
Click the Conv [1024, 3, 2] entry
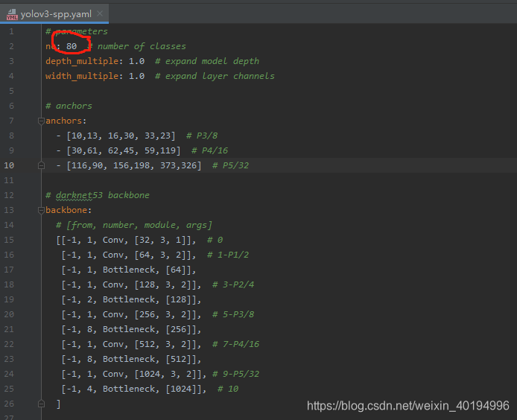click(x=134, y=374)
